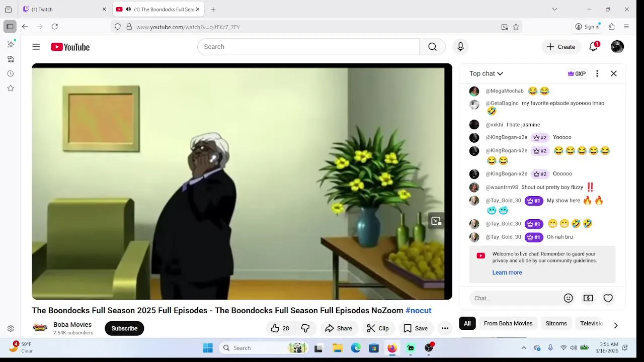Open Super Chat dollar icon
This screenshot has width=644, height=362.
click(x=588, y=298)
